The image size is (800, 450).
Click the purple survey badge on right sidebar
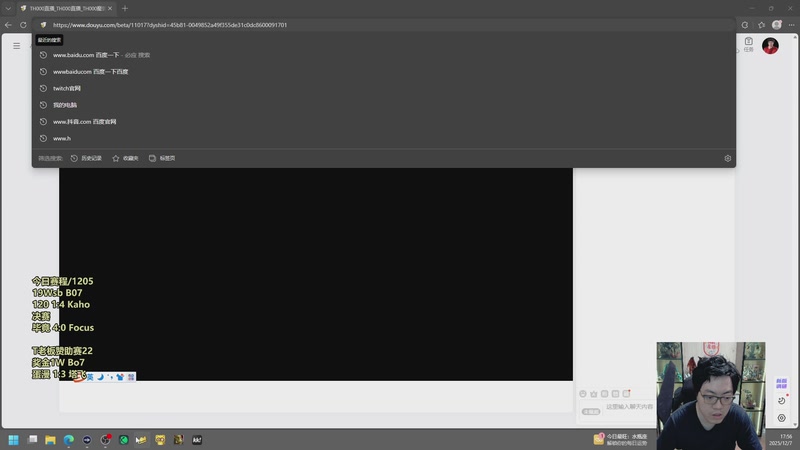pos(781,383)
